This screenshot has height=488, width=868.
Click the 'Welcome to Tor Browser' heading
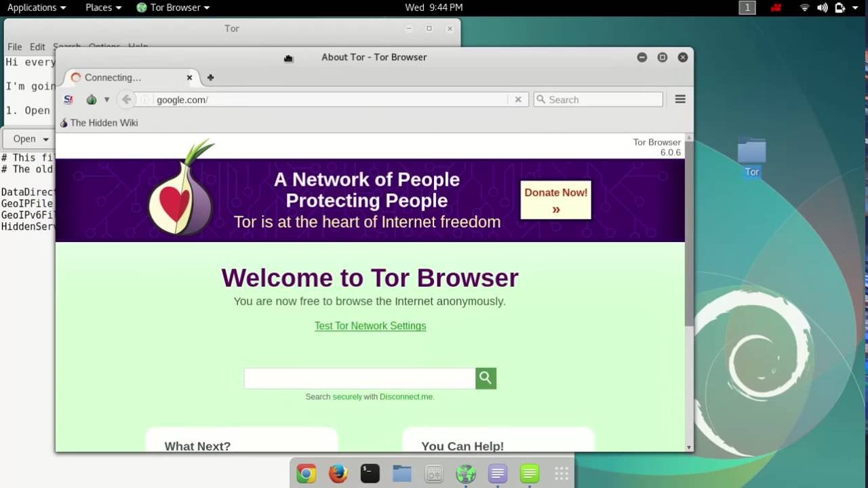click(370, 278)
